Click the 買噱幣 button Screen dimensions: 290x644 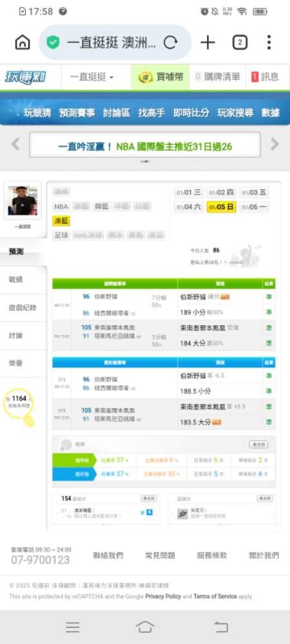tap(160, 77)
